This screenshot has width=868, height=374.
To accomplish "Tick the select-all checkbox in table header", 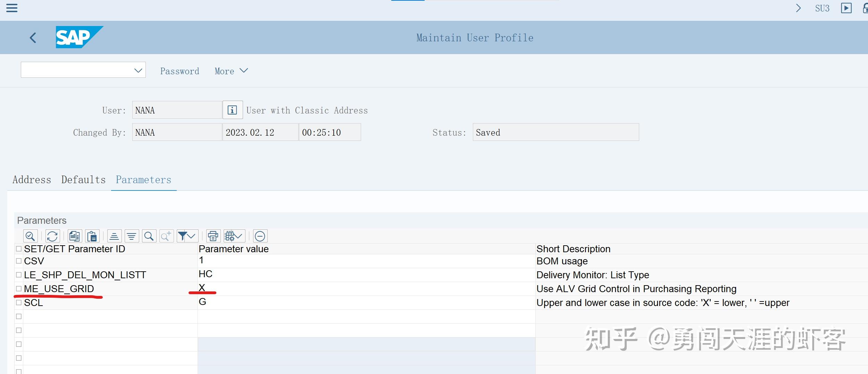I will click(19, 248).
